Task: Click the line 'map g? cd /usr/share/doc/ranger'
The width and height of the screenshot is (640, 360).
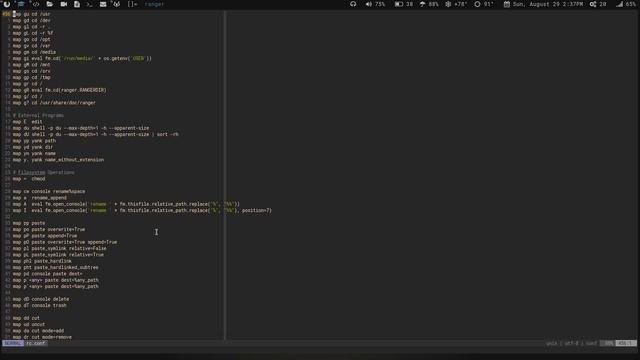Action: click(54, 103)
